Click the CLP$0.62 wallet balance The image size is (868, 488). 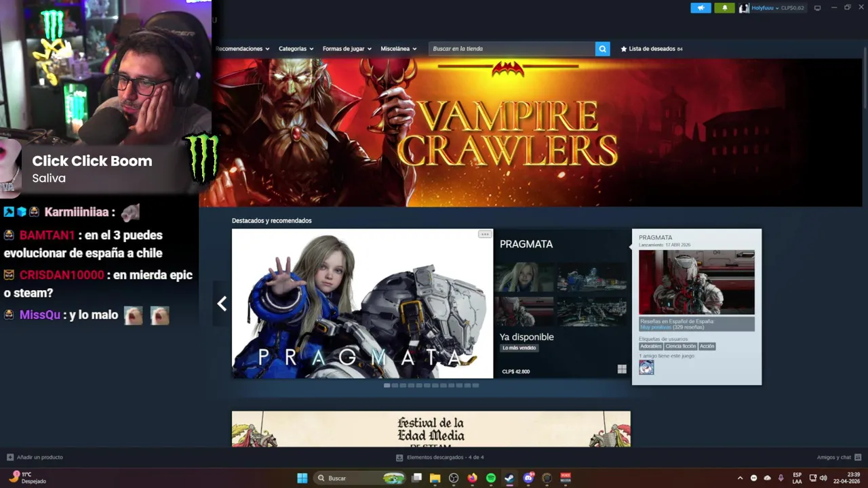792,8
